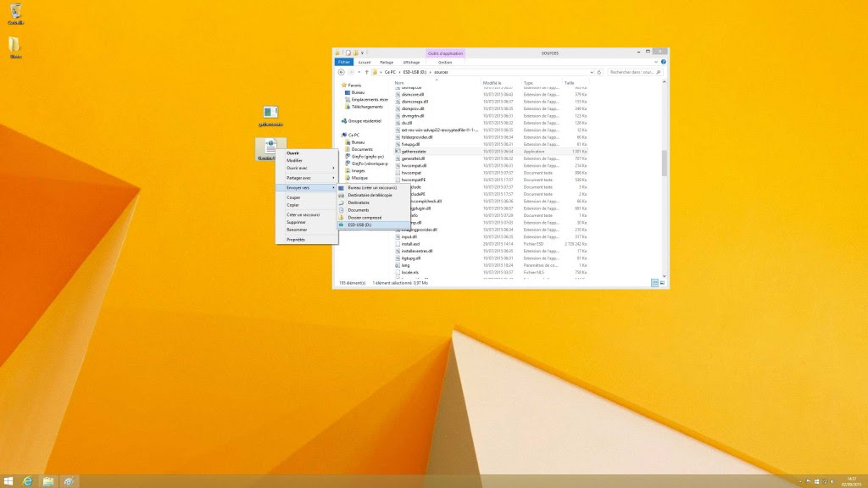Open Propriétés from the context menu

coord(307,240)
